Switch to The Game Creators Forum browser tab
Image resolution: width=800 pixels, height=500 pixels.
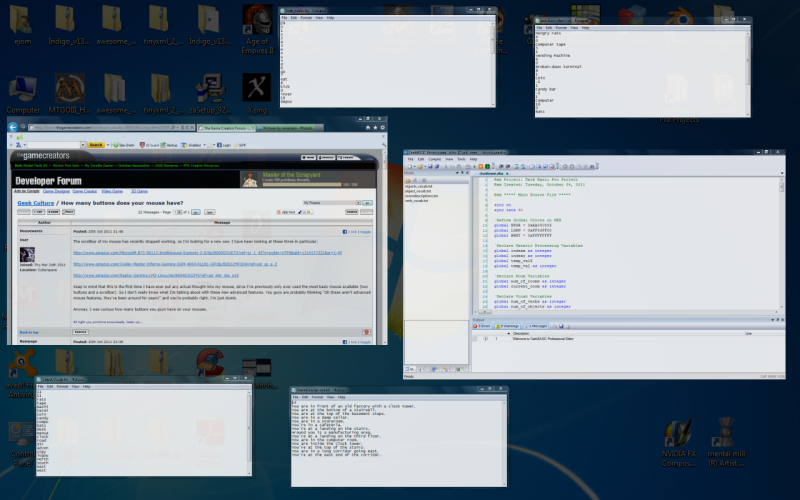click(x=227, y=128)
